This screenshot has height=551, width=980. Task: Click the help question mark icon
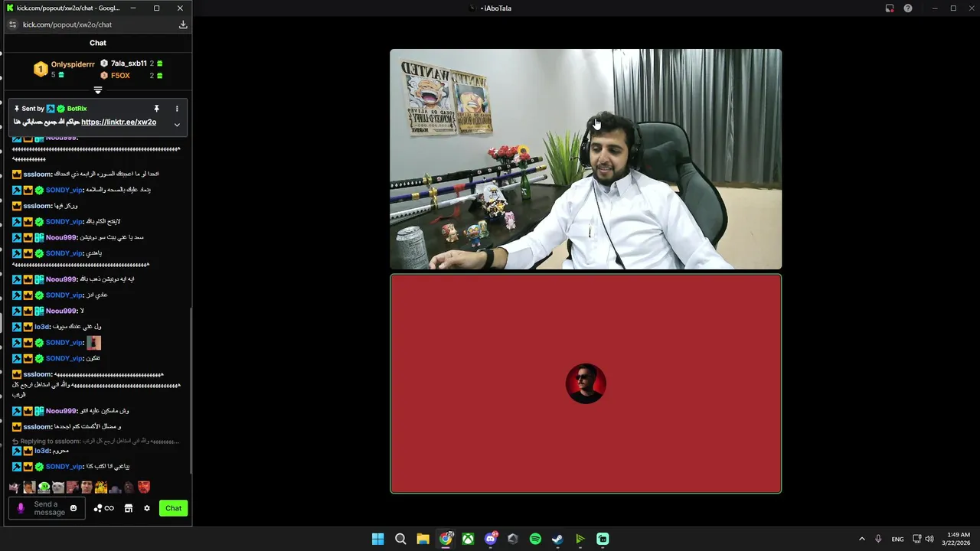coord(908,8)
